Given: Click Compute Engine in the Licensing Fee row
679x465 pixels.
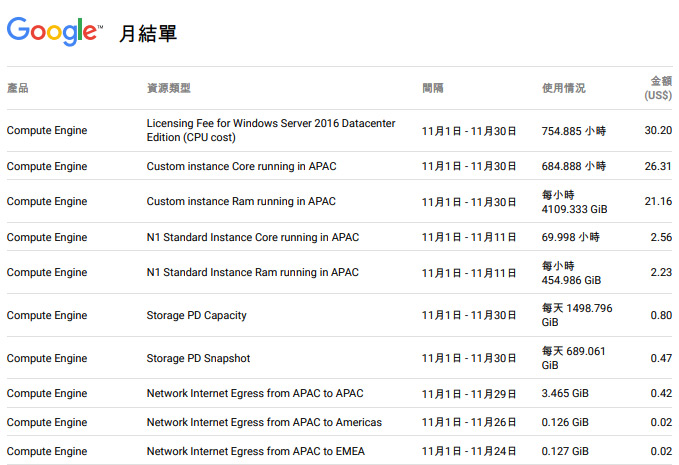Looking at the screenshot, I should [x=47, y=130].
